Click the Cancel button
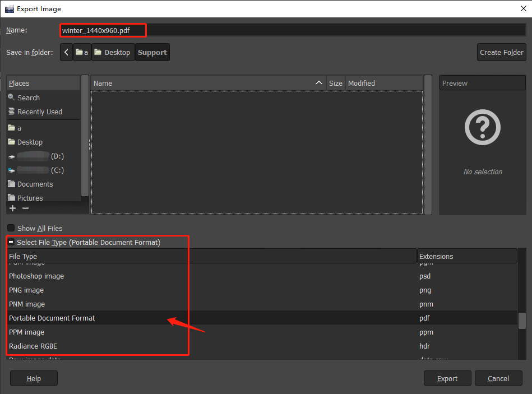This screenshot has height=394, width=532. 498,378
